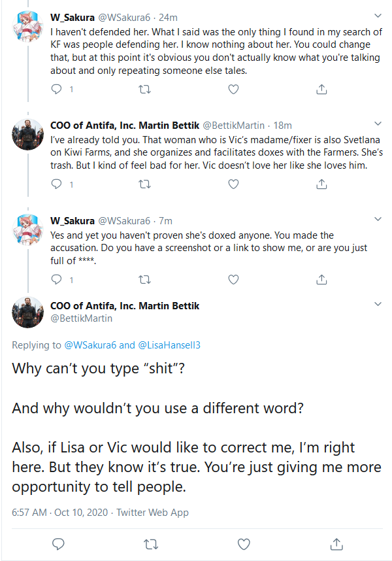
Task: Reply to the main tweet at bottom
Action: click(58, 544)
